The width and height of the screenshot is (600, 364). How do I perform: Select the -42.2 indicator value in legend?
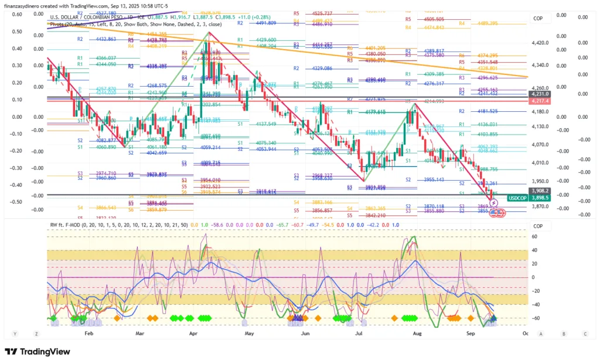[374, 225]
